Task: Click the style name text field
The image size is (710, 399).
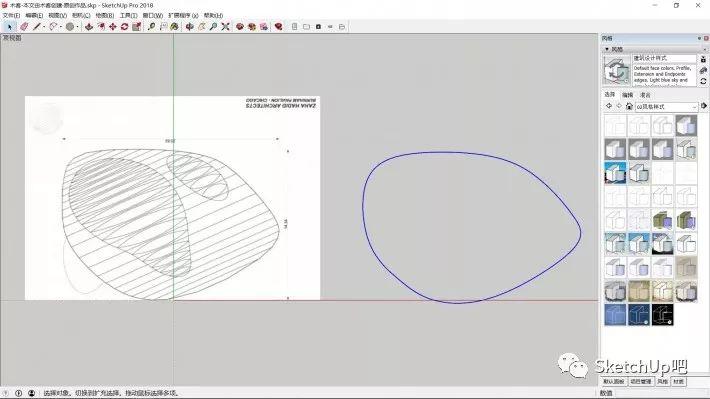Action: (x=664, y=58)
